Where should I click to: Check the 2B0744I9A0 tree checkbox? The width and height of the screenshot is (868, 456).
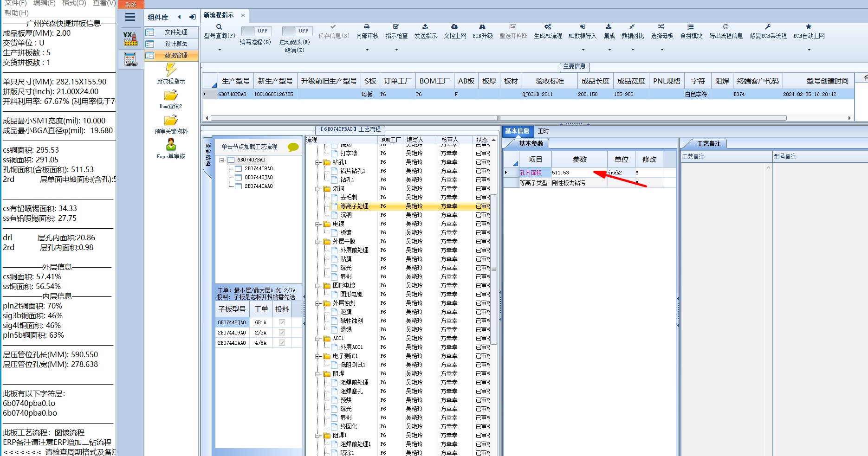pyautogui.click(x=239, y=168)
